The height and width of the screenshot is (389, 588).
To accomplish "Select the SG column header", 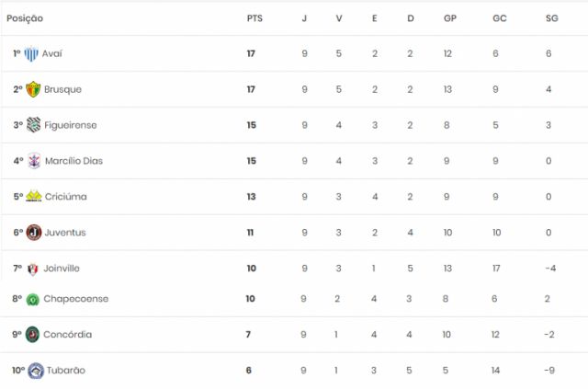I will 551,18.
